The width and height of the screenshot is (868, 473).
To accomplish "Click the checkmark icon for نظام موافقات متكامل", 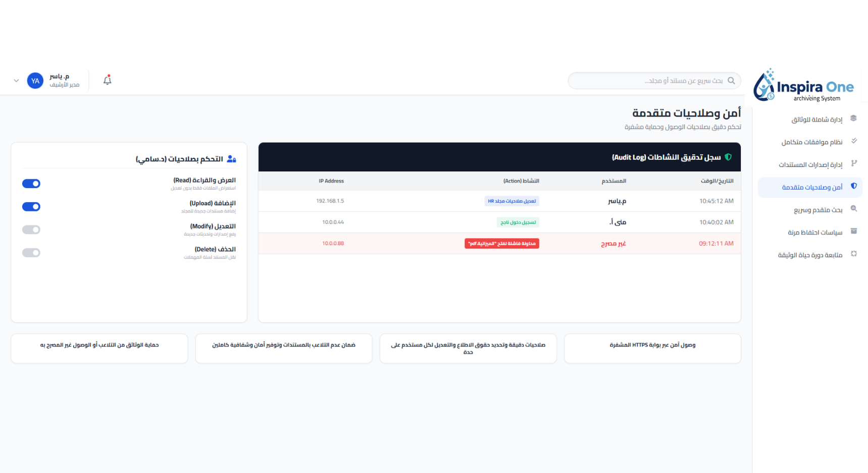I will [x=854, y=141].
